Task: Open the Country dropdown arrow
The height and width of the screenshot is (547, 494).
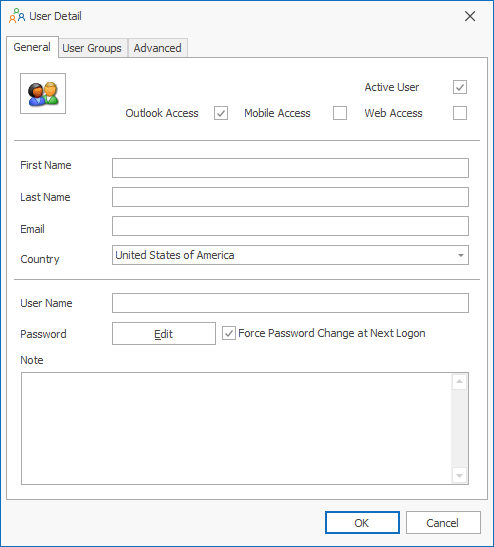Action: (461, 255)
